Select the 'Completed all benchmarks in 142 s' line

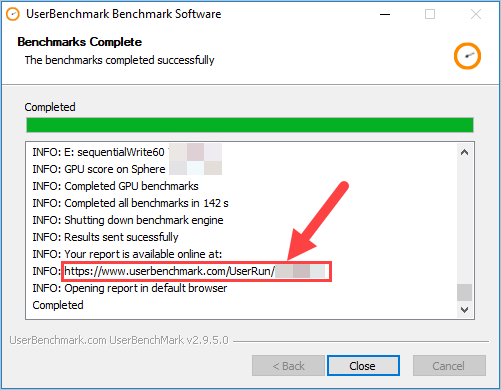click(130, 203)
